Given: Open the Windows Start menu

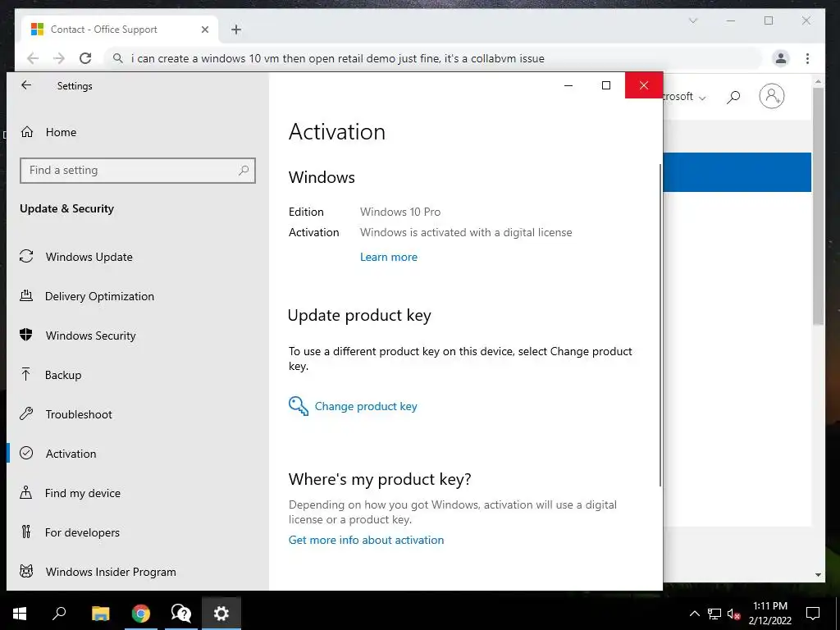Looking at the screenshot, I should point(20,614).
